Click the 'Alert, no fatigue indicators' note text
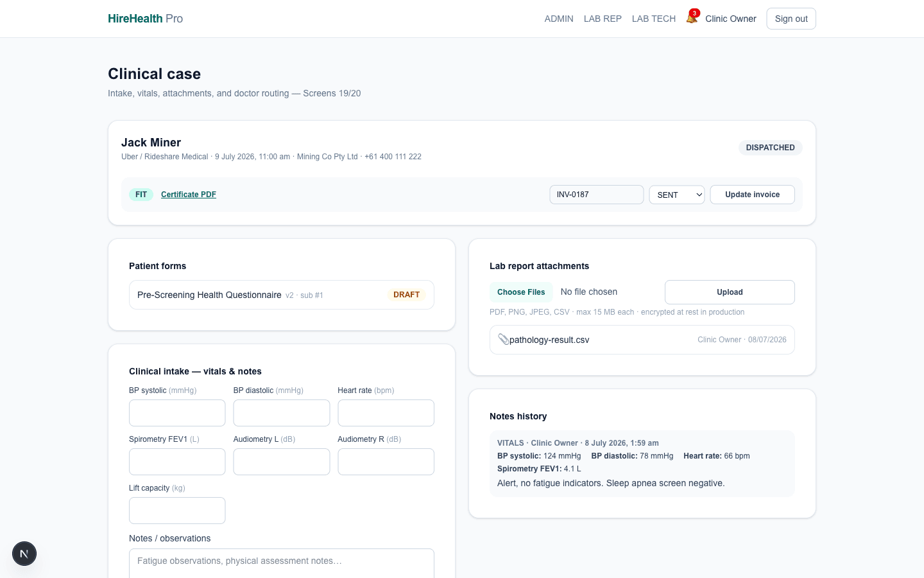This screenshot has height=578, width=924. pos(611,483)
